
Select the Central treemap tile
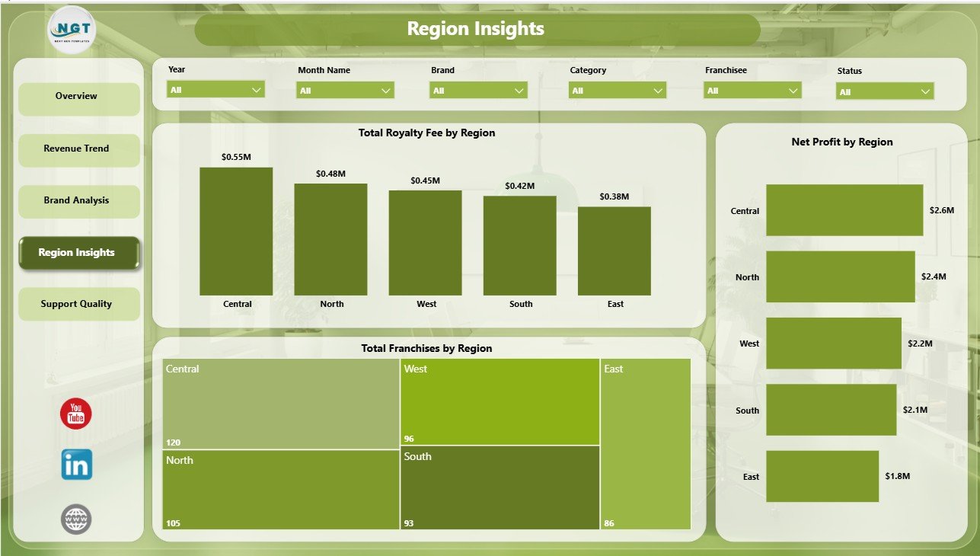tap(280, 403)
